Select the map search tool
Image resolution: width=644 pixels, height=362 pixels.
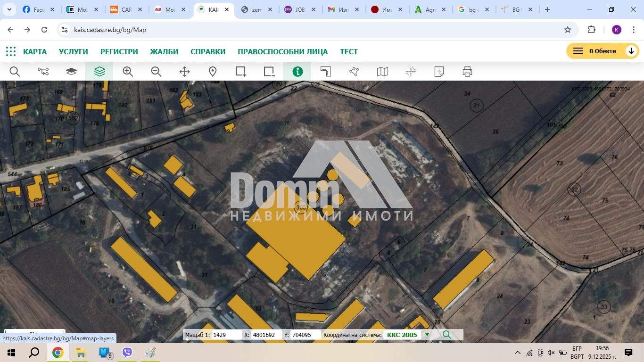point(15,71)
